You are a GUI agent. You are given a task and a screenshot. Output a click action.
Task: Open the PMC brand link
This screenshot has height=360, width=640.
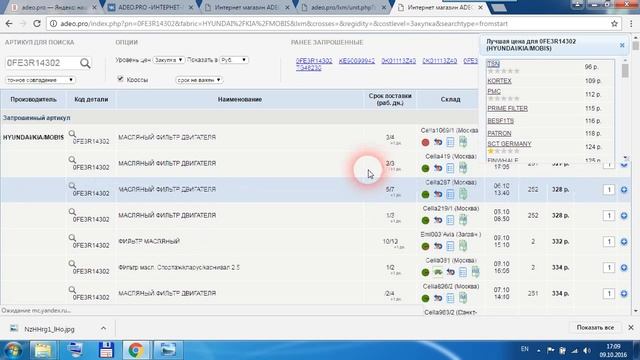494,91
